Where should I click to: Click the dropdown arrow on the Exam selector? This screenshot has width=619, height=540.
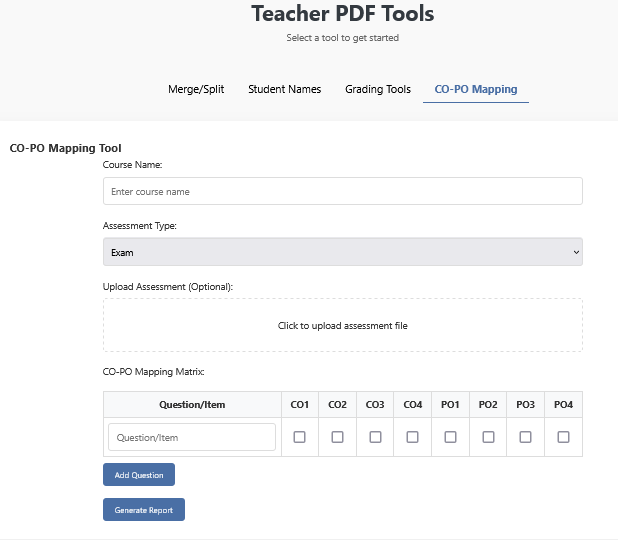(x=576, y=252)
